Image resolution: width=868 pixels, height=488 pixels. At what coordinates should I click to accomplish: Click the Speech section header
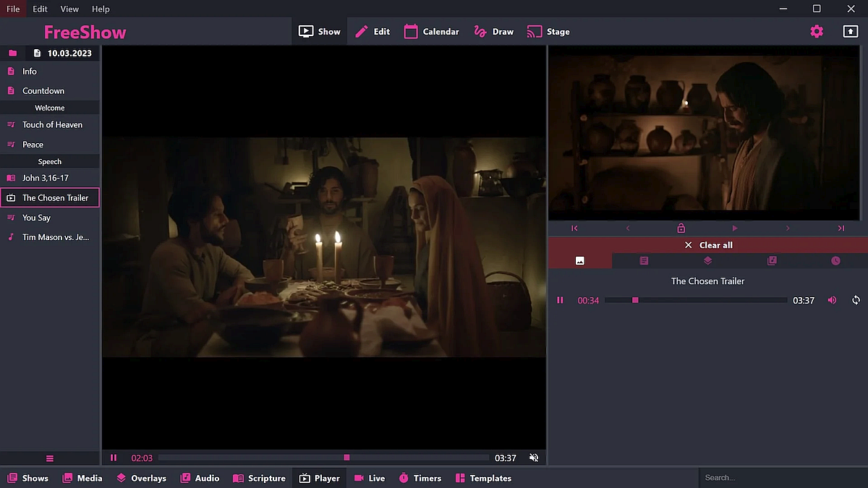tap(50, 162)
